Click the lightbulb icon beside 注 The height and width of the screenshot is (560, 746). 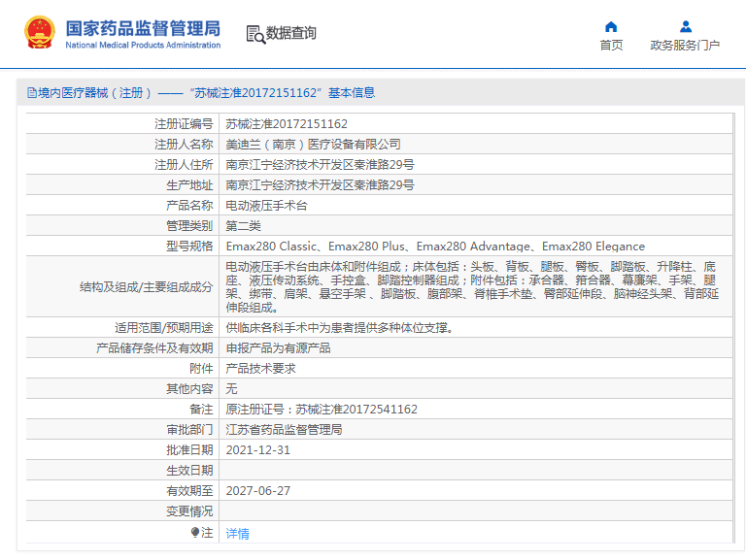click(195, 533)
